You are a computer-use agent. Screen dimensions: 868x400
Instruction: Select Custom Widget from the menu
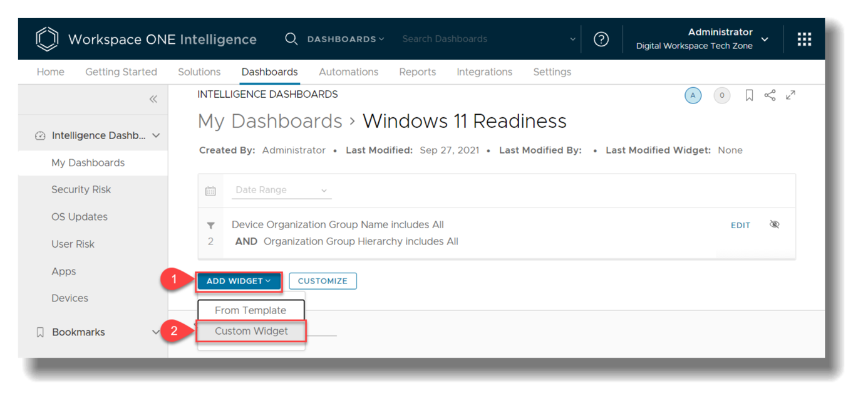click(251, 331)
